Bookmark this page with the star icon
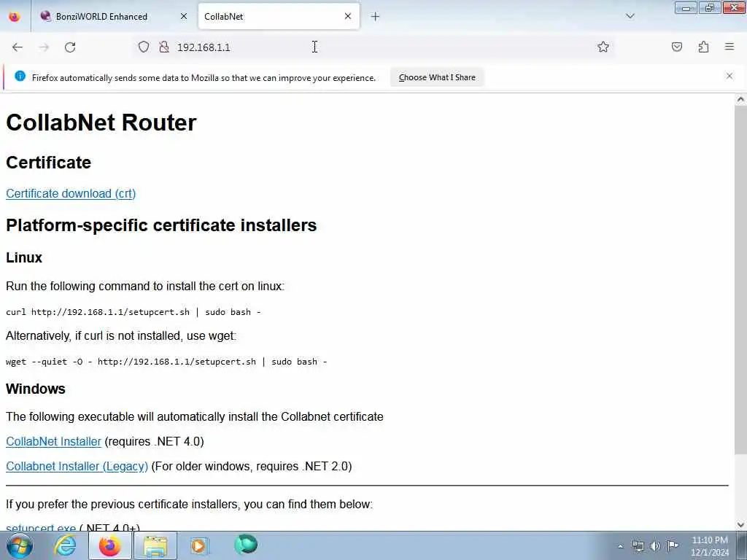The width and height of the screenshot is (747, 560). click(603, 47)
